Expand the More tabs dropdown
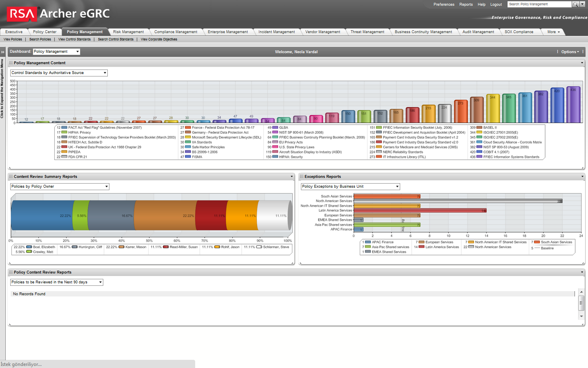The width and height of the screenshot is (588, 368). pos(553,32)
